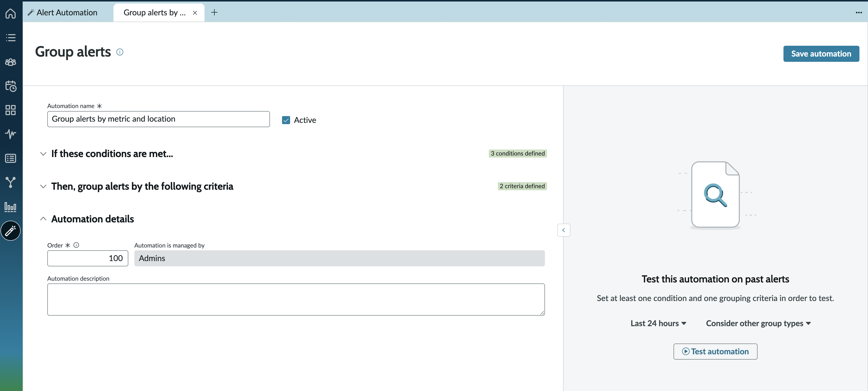
Task: Open Consider other group types dropdown
Action: click(759, 323)
